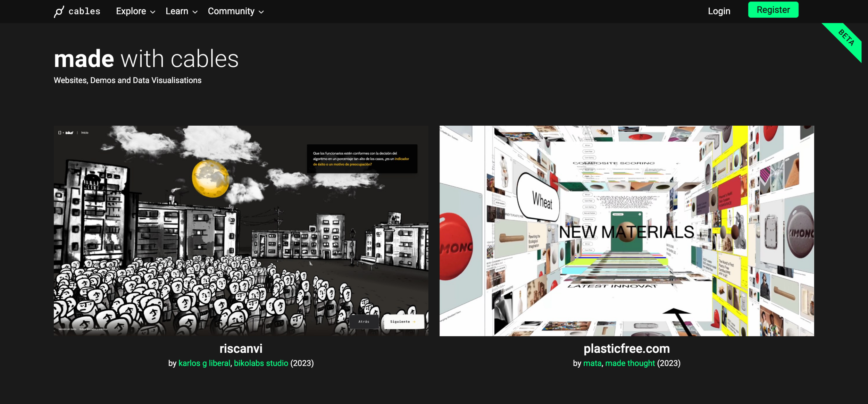Expand the Community dropdown chevron
The image size is (868, 404).
point(261,12)
